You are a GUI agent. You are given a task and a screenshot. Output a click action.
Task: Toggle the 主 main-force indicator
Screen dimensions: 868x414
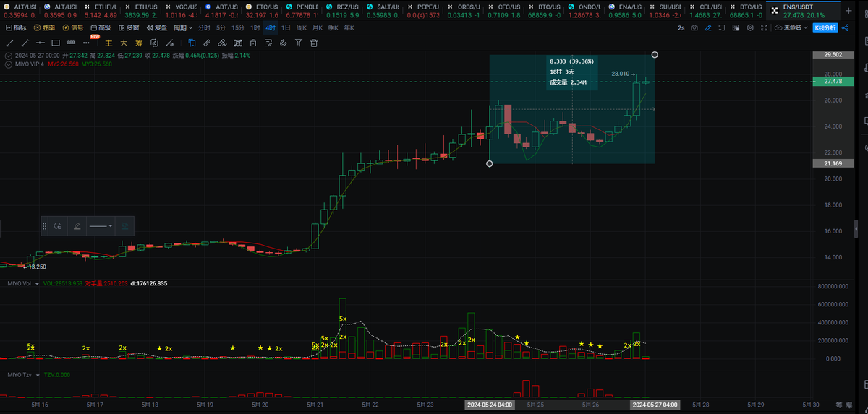tap(109, 43)
